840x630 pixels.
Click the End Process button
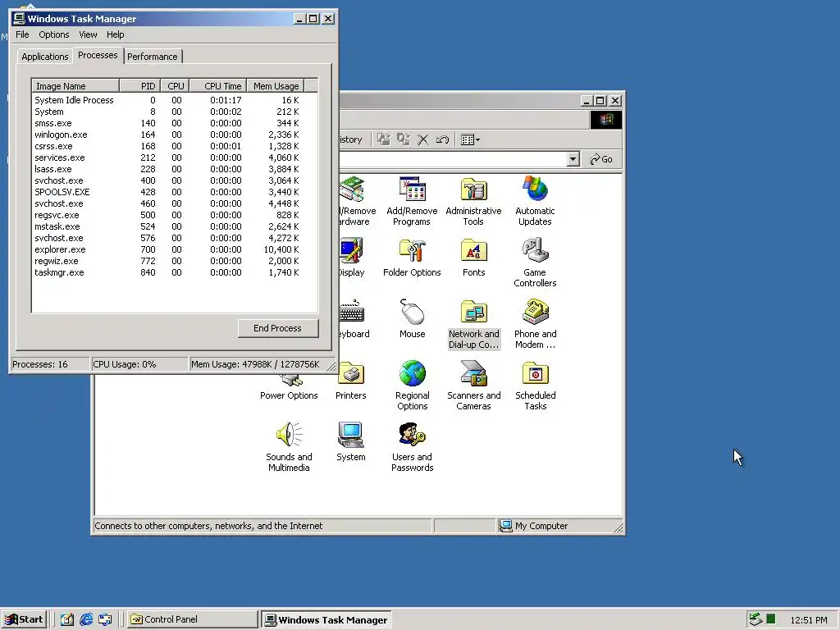click(277, 328)
